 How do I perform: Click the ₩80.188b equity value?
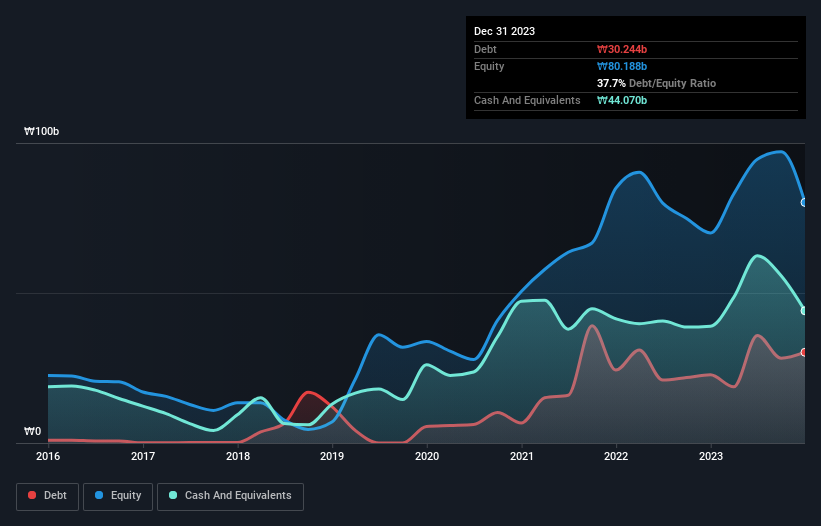[x=622, y=66]
